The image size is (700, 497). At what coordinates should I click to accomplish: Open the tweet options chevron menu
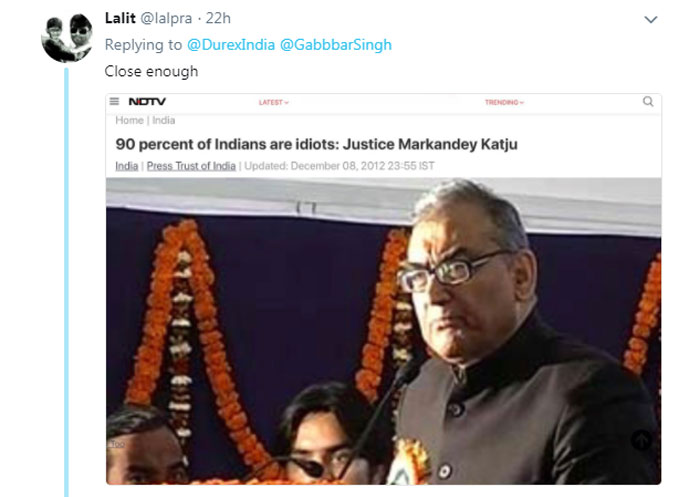pos(650,20)
